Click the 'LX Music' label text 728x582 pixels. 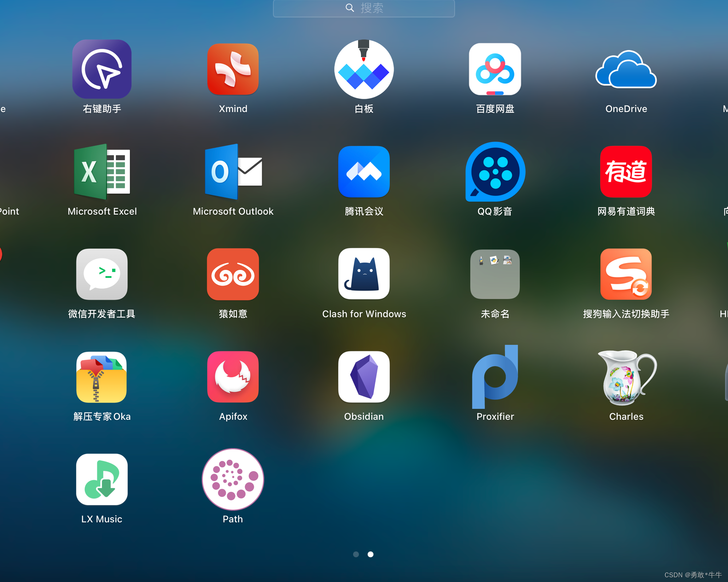(102, 519)
